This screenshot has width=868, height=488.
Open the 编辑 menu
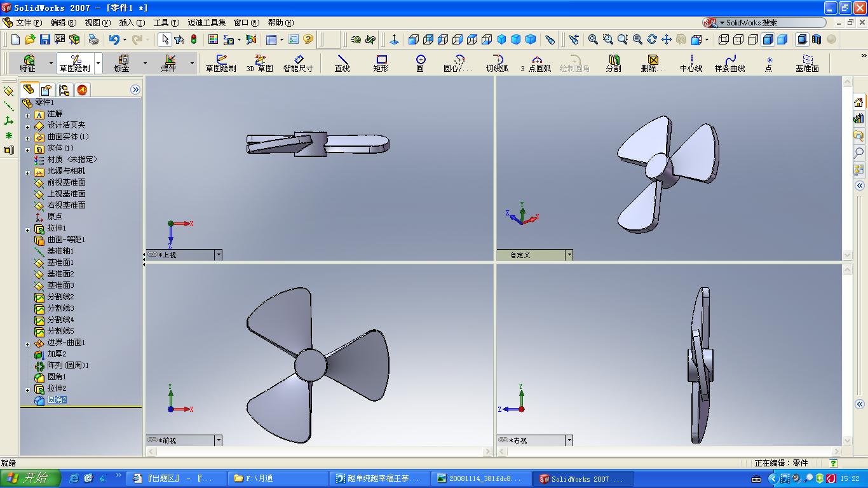pos(63,22)
